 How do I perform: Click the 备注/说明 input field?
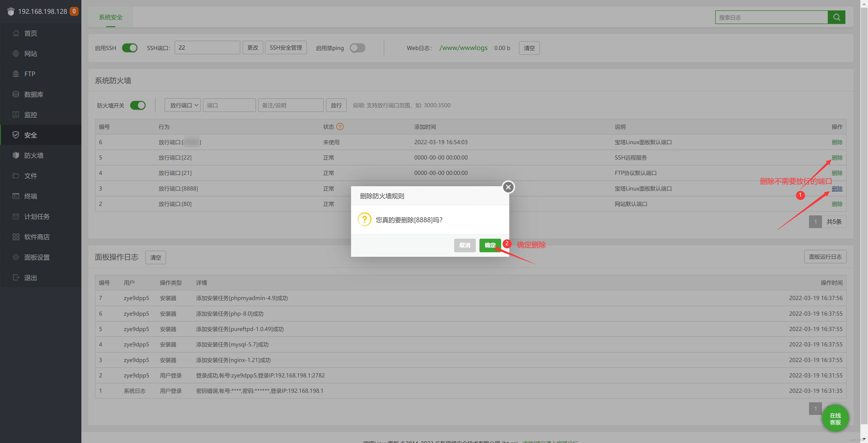click(290, 105)
